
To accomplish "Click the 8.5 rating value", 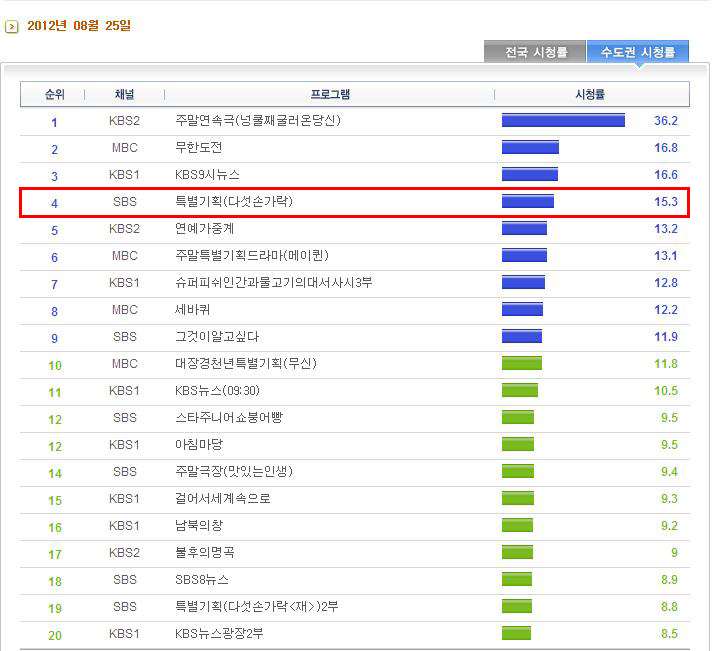I will (669, 634).
